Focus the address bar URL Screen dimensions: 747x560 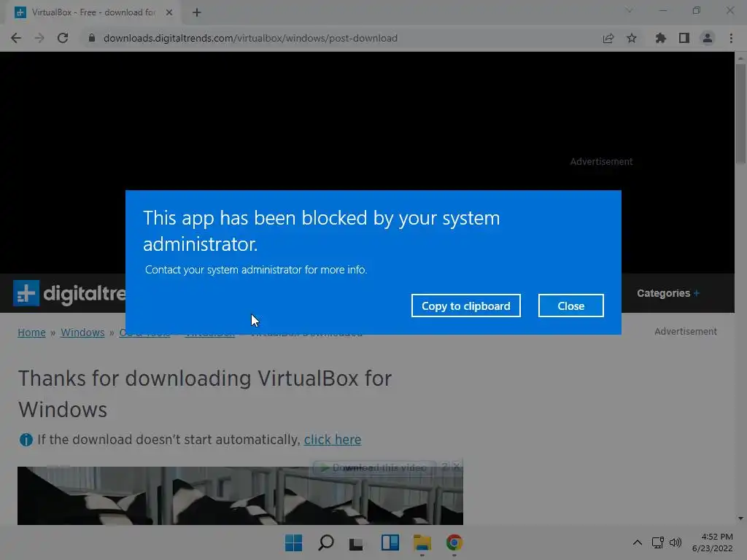[250, 38]
